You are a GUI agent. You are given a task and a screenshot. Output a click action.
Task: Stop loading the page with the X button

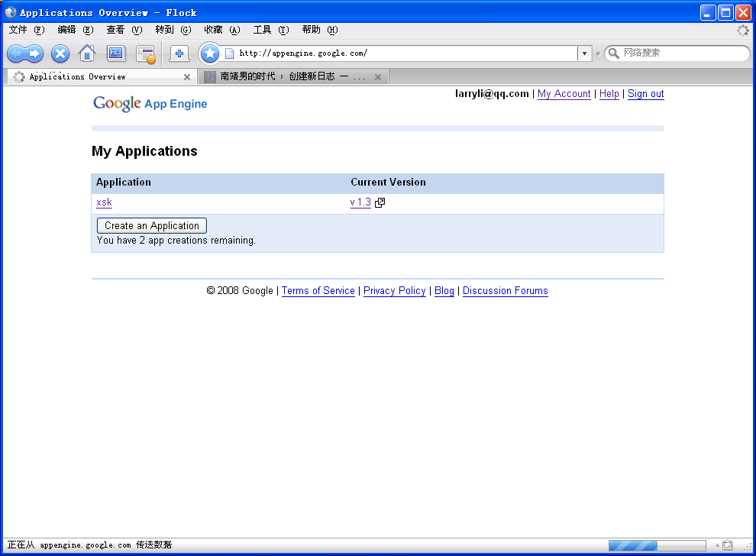pos(60,53)
